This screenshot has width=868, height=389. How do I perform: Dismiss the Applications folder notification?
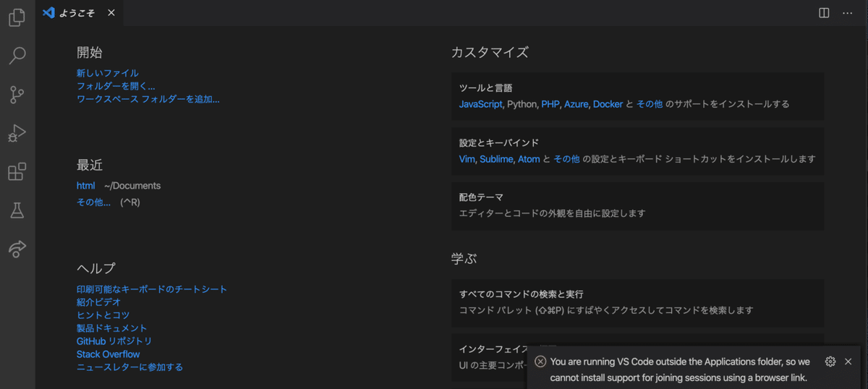(848, 362)
